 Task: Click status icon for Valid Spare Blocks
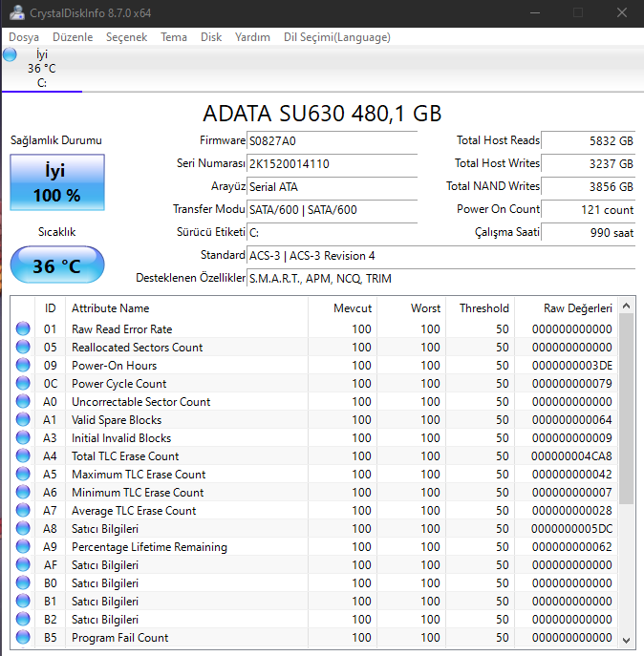pos(23,419)
